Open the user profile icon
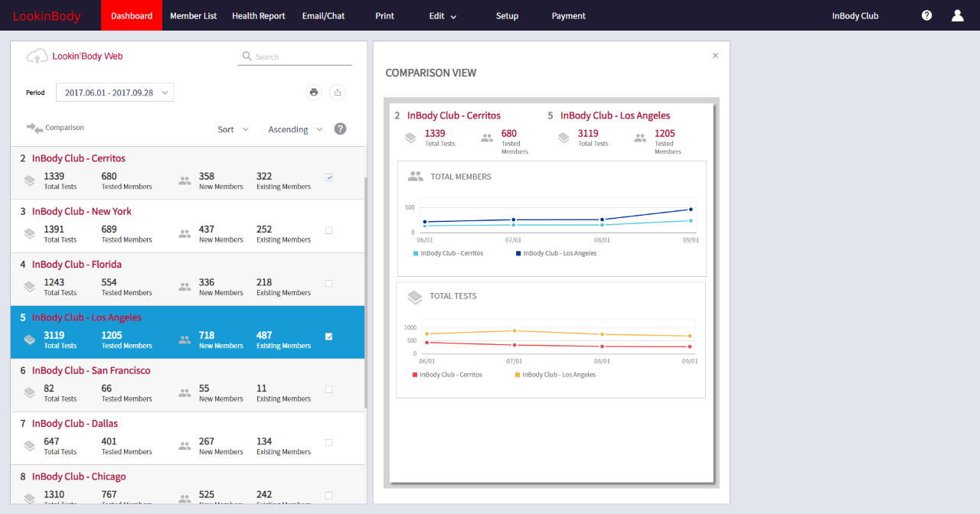Viewport: 980px width, 514px height. [957, 15]
